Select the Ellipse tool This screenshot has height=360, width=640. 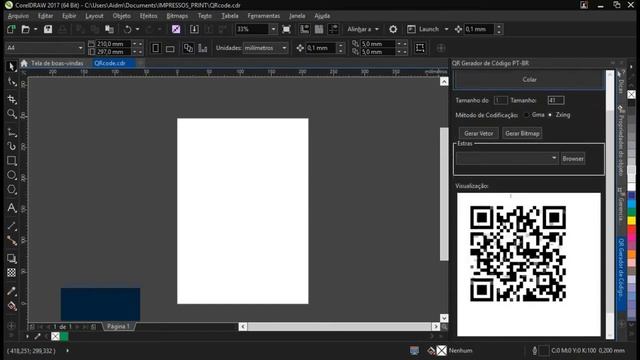coord(11,176)
